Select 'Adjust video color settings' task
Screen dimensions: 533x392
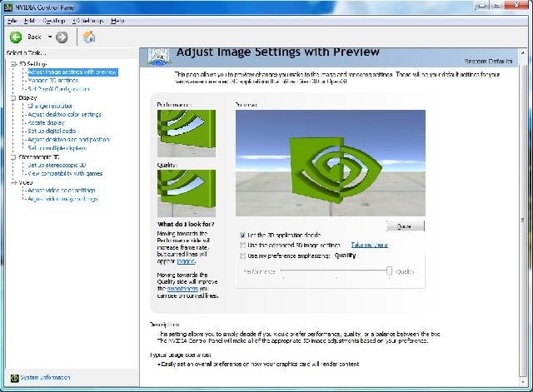tap(62, 191)
